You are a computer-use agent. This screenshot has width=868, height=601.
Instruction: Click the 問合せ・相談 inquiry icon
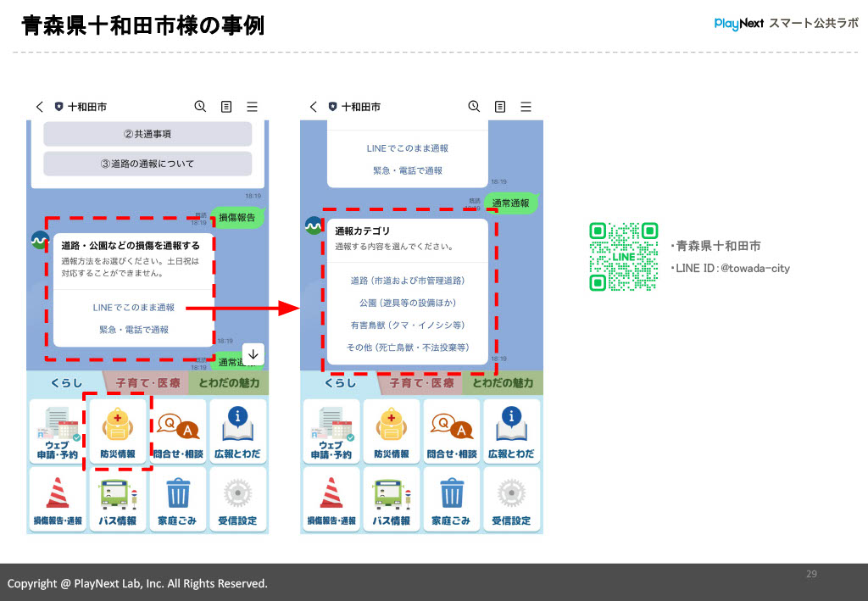point(178,431)
